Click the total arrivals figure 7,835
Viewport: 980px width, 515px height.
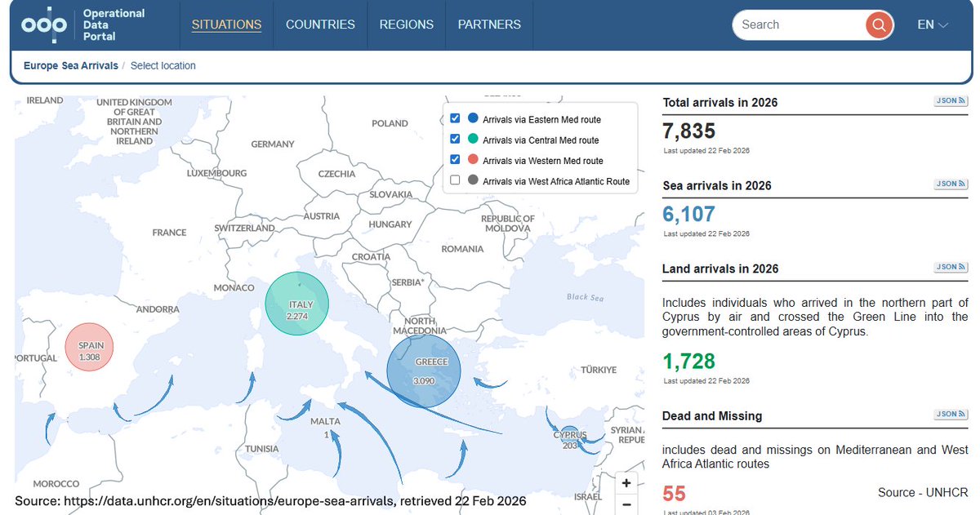click(689, 131)
